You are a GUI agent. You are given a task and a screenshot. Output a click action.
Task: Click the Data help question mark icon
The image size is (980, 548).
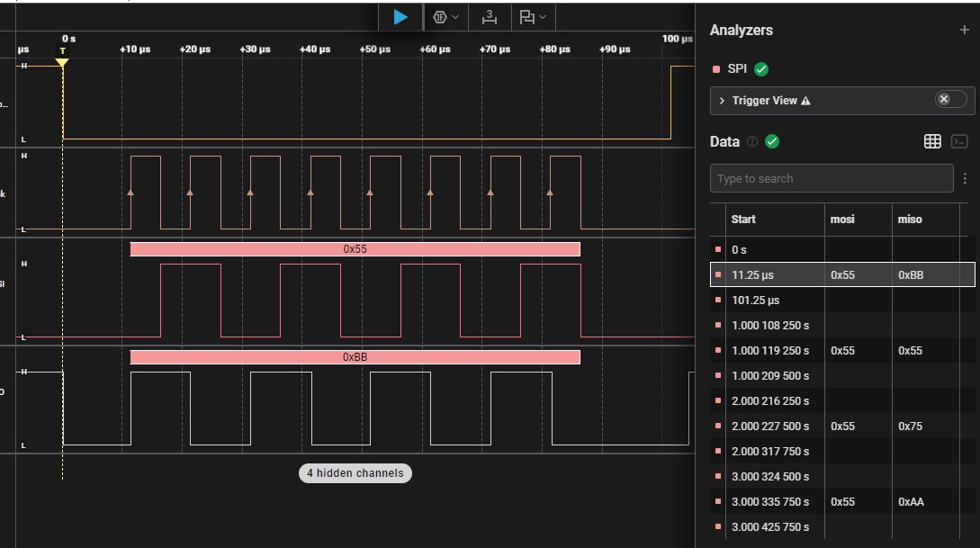[752, 141]
